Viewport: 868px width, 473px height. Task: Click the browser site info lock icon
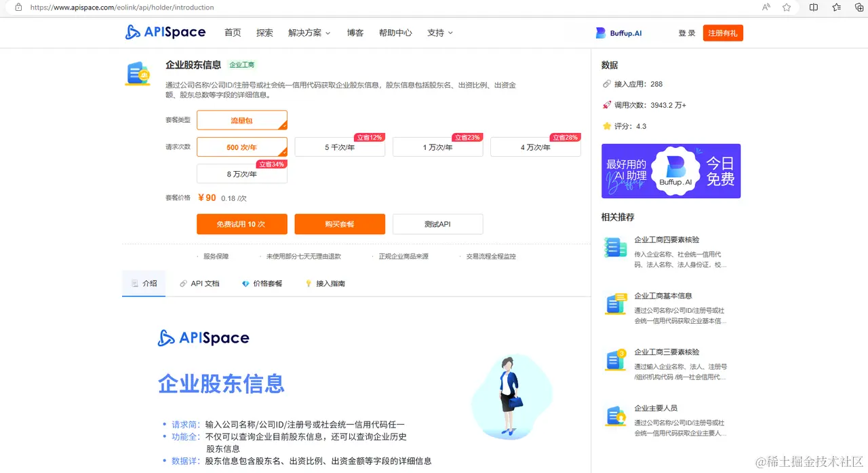pyautogui.click(x=18, y=7)
